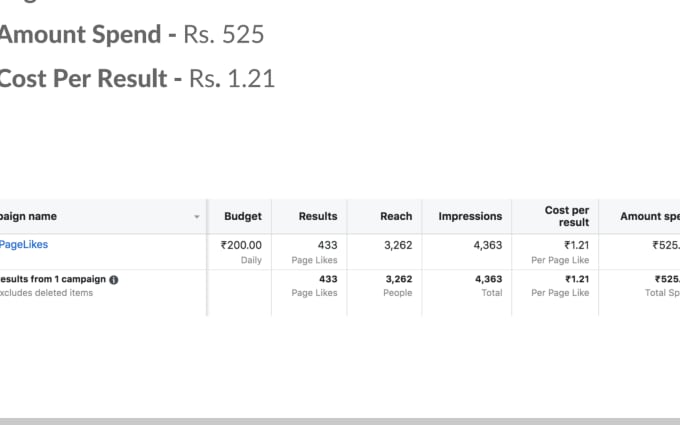Sort by the Budget column header
Image resolution: width=680 pixels, height=425 pixels.
(242, 216)
